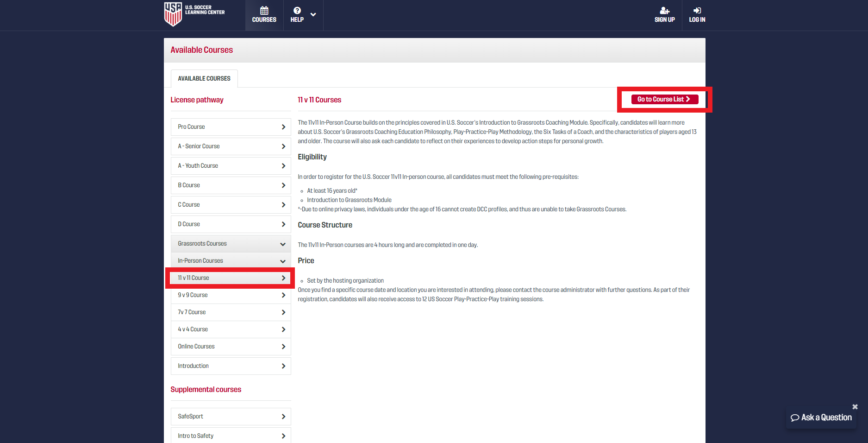Open SafeSport supplemental course
The height and width of the screenshot is (443, 868).
[231, 417]
